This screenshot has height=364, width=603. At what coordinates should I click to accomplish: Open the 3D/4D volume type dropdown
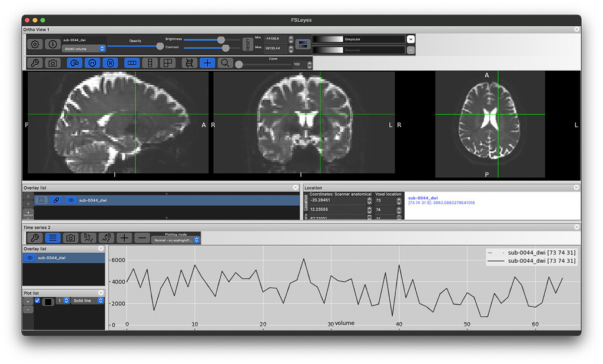coord(84,49)
